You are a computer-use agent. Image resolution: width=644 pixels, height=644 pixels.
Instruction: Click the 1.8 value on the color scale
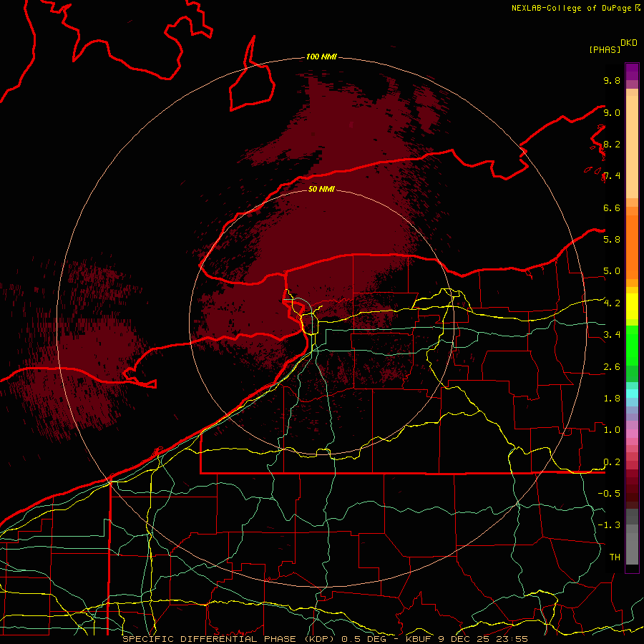(x=612, y=398)
